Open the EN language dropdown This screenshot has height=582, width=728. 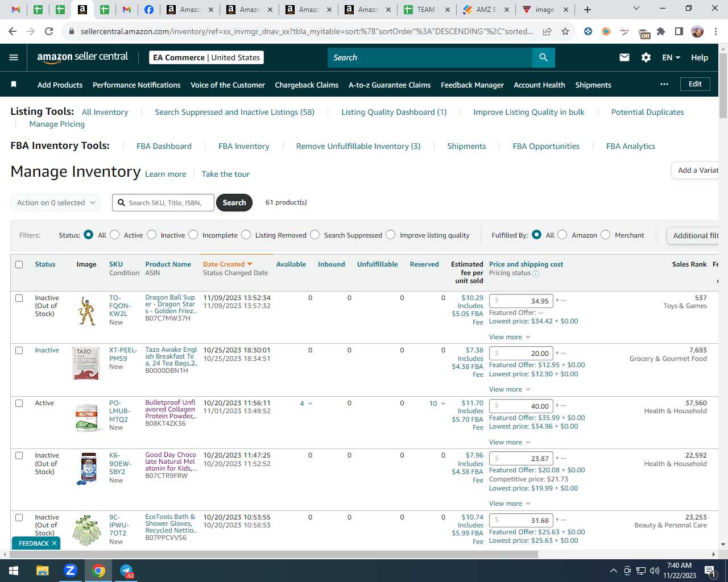point(671,57)
